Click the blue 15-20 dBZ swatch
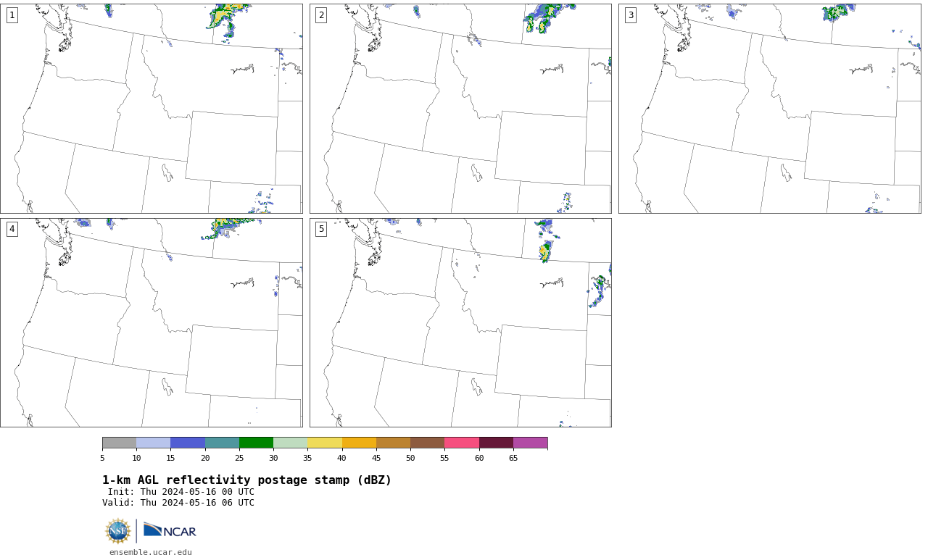Screen dimensions: 928x560 (188, 443)
